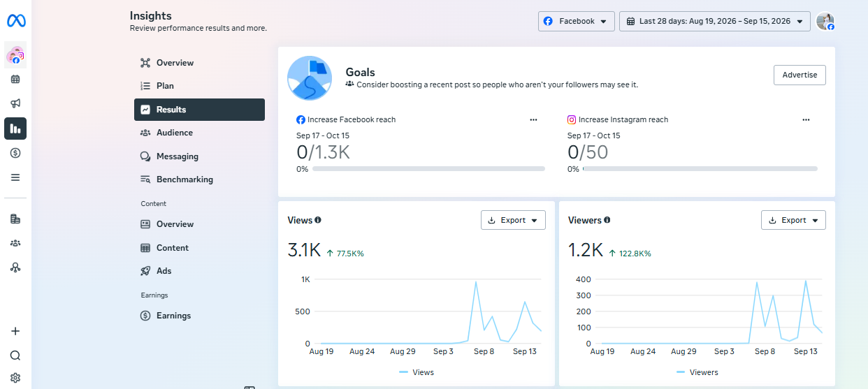Click the Meta logo icon
The image size is (868, 389).
(x=16, y=21)
